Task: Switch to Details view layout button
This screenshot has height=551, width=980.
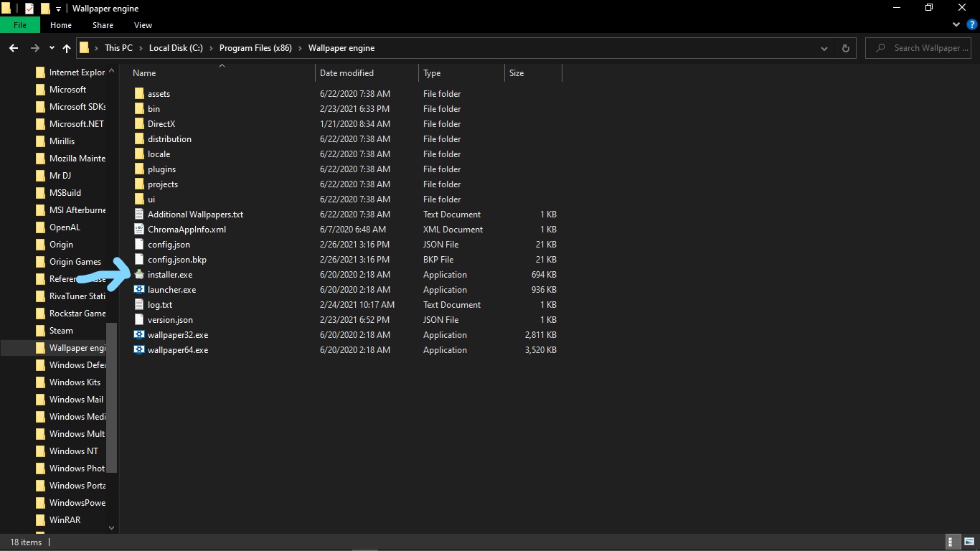Action: [x=953, y=542]
